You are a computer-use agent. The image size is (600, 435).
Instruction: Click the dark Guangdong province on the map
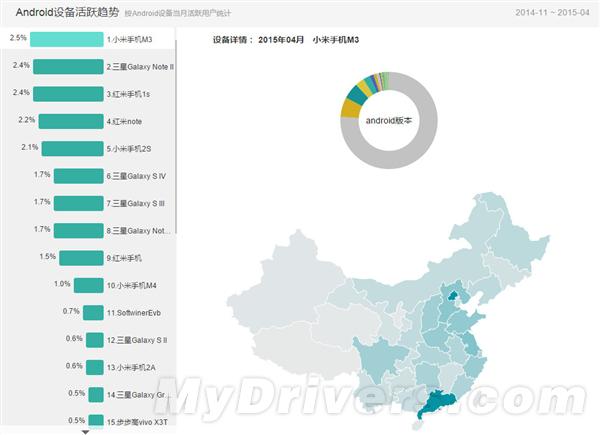(438, 403)
